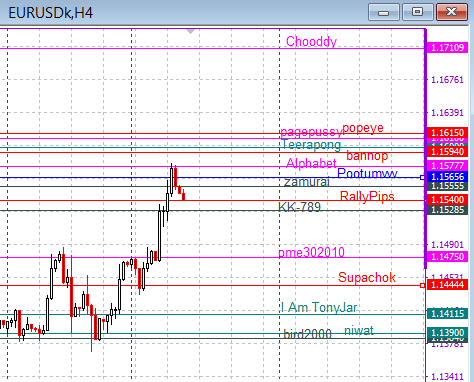Select the I Am TonyJar label
This screenshot has width=474, height=382.
coord(319,307)
